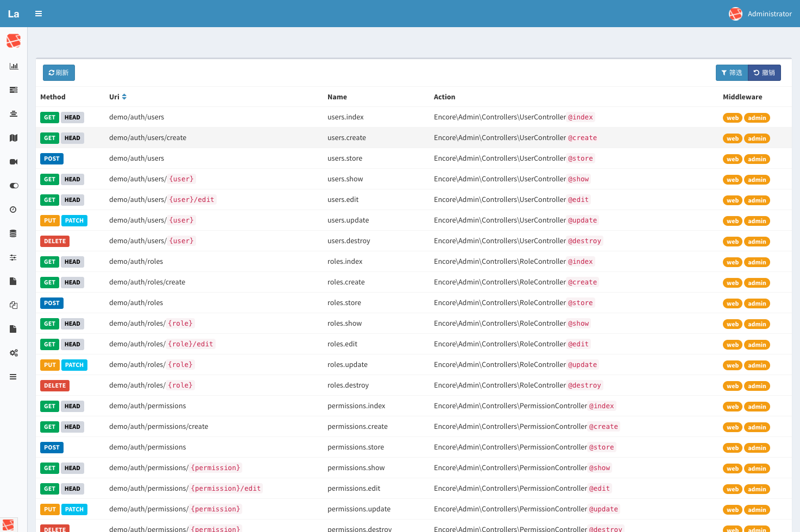Click PUT badge in users.update row
Image resolution: width=800 pixels, height=532 pixels.
click(49, 220)
